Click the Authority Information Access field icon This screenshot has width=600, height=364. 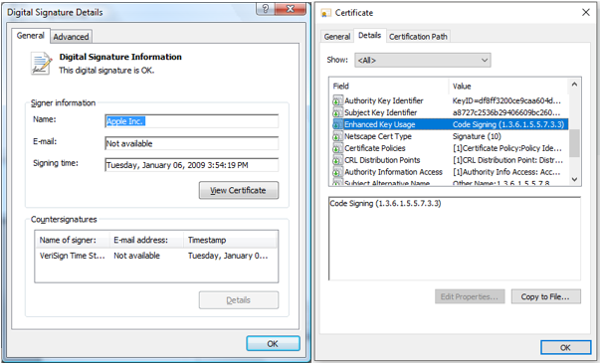tap(336, 172)
